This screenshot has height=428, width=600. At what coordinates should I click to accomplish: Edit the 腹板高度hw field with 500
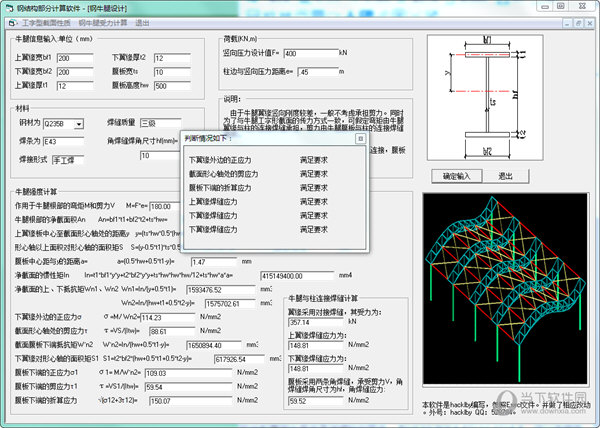(x=172, y=86)
